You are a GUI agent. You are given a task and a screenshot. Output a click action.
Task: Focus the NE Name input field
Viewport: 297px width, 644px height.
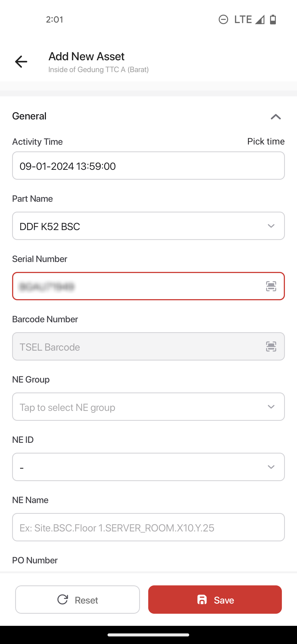(148, 527)
